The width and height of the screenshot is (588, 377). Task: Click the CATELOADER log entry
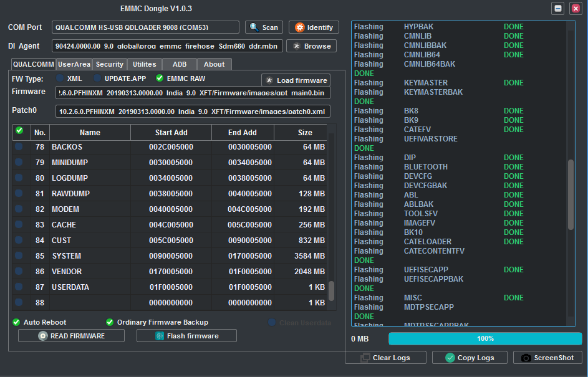point(428,242)
